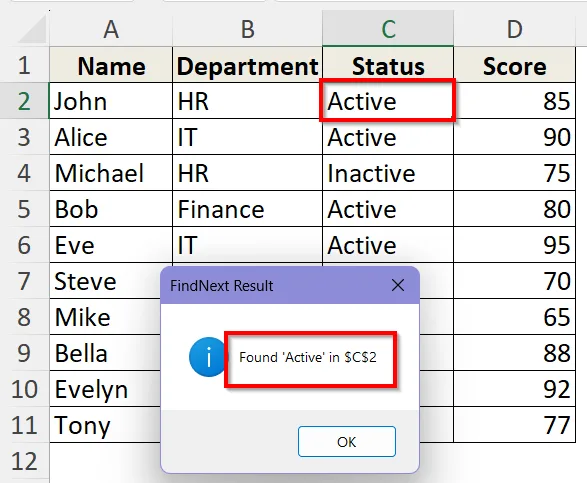Select the cell containing Tony
This screenshot has width=587, height=483.
coord(105,425)
